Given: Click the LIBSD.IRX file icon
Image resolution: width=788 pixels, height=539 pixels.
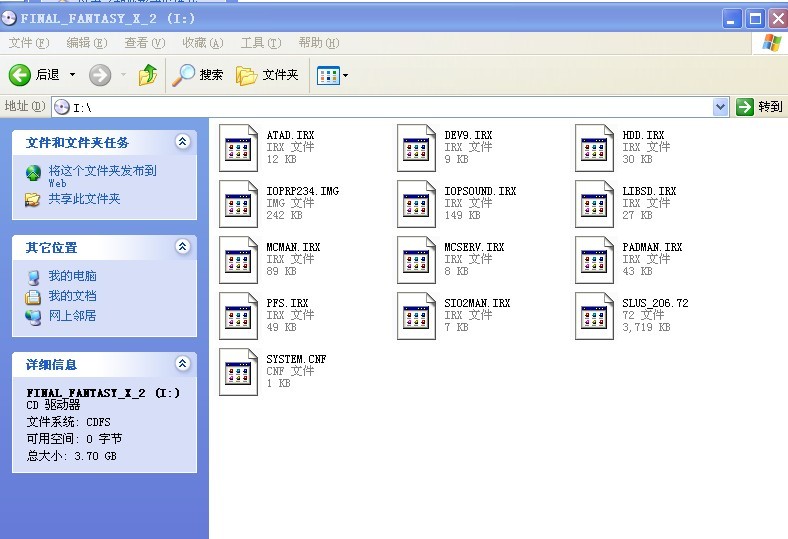Looking at the screenshot, I should pyautogui.click(x=595, y=204).
